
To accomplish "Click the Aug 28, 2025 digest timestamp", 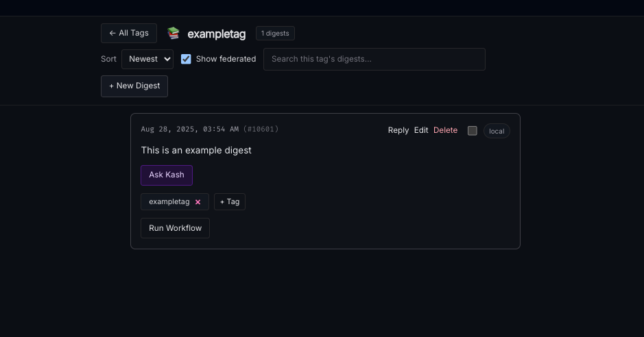I will 190,129.
